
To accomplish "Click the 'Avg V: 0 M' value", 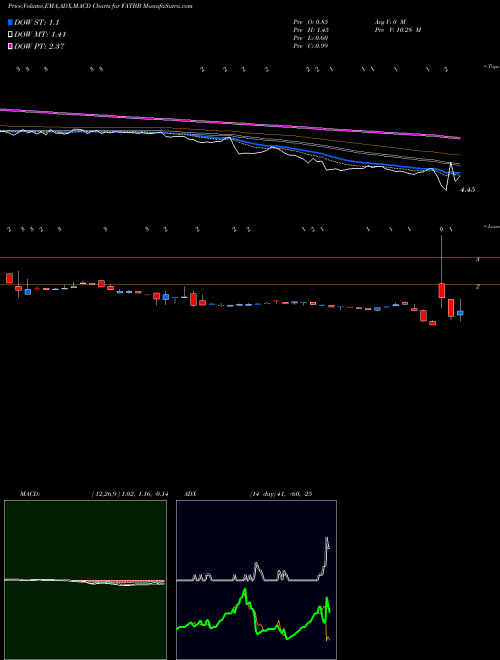I will coord(389,21).
